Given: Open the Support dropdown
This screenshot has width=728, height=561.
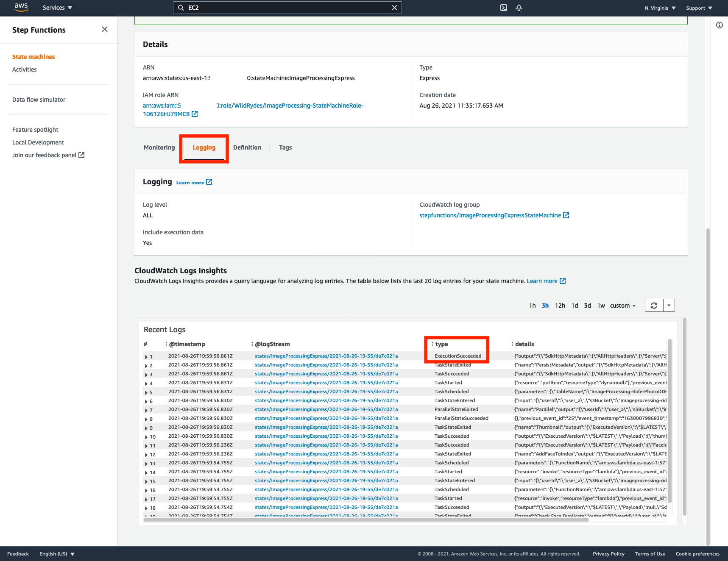Looking at the screenshot, I should pos(699,8).
